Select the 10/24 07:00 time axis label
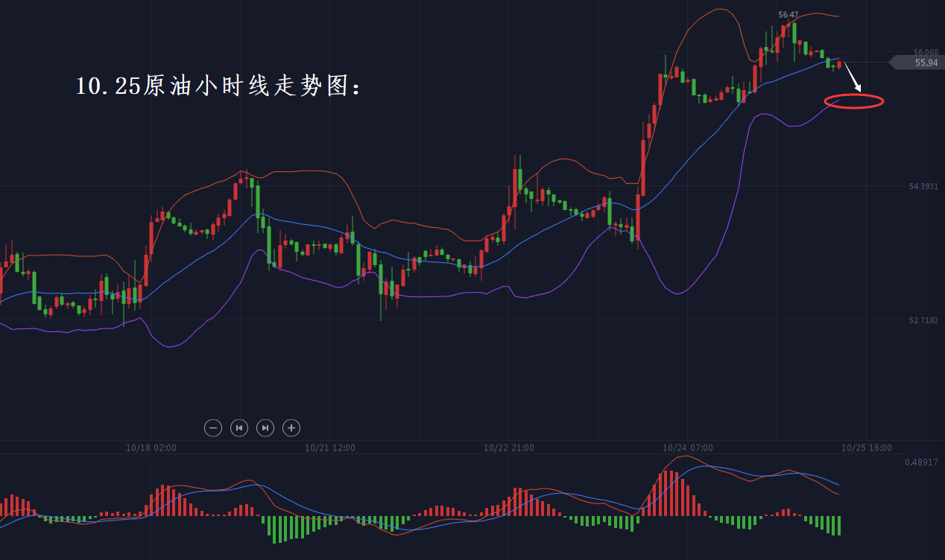 click(x=688, y=448)
